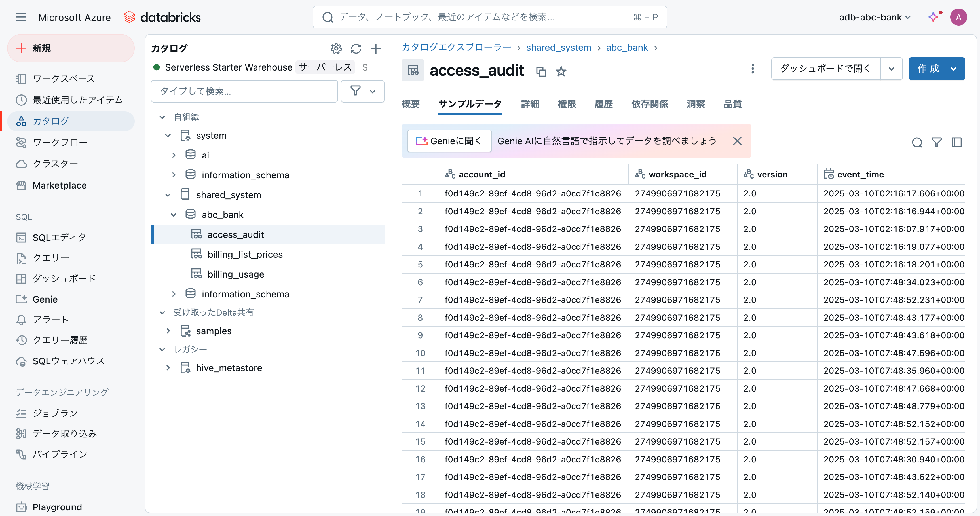Collapse the abc_bank schema
This screenshot has height=516, width=980.
[x=174, y=215]
